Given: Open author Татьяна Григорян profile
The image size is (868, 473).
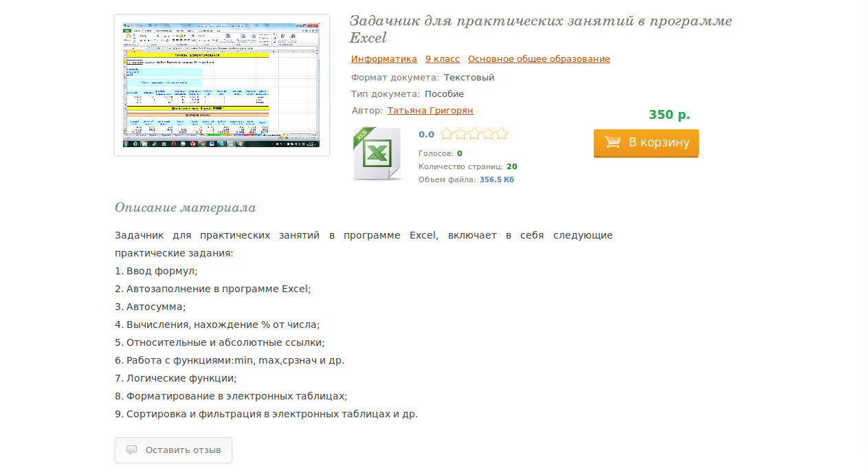Looking at the screenshot, I should [x=430, y=110].
